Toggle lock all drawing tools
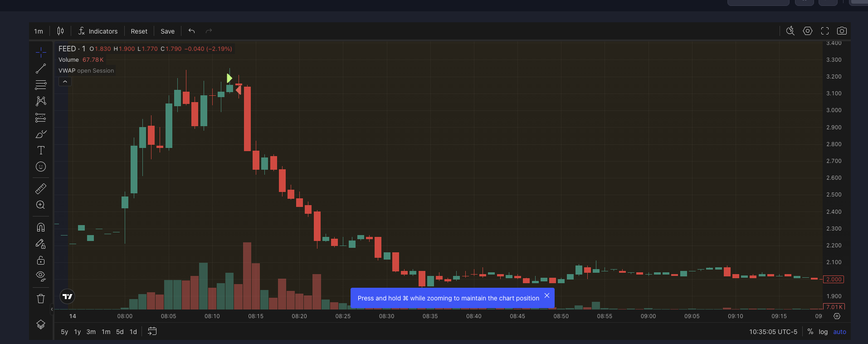Image resolution: width=868 pixels, height=344 pixels. point(41,260)
